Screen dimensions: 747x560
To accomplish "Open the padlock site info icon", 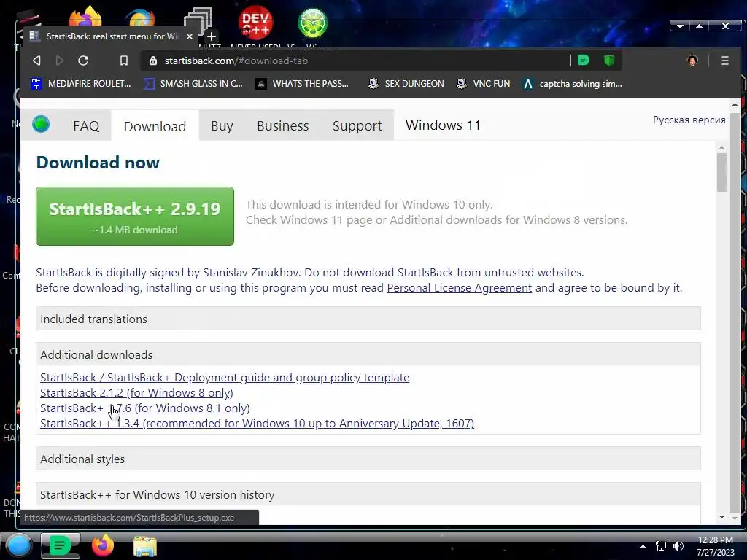I will (153, 61).
